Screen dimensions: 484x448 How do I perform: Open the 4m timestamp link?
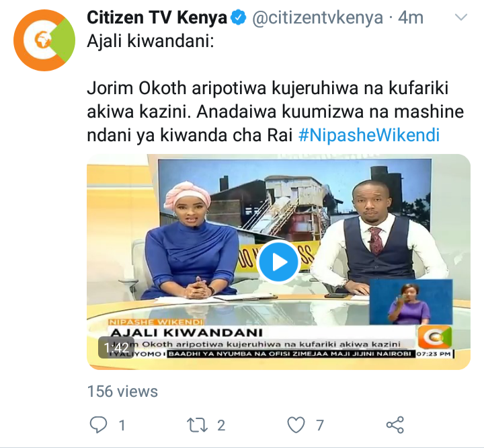coord(411,17)
